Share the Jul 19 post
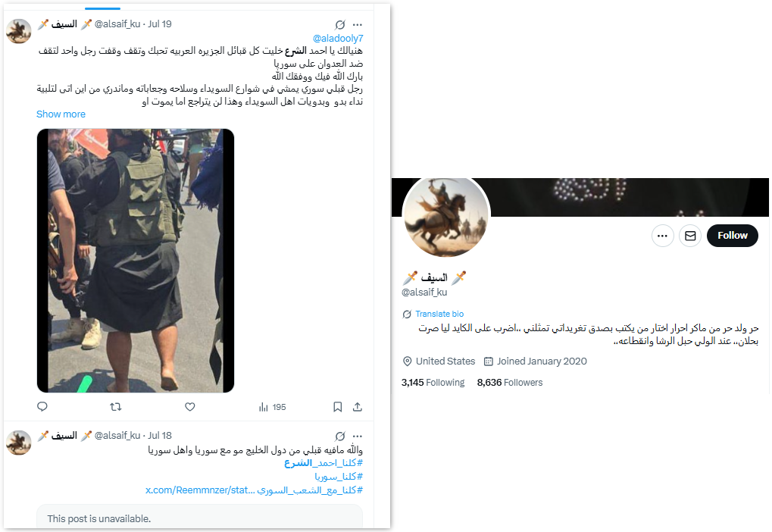 (x=358, y=406)
